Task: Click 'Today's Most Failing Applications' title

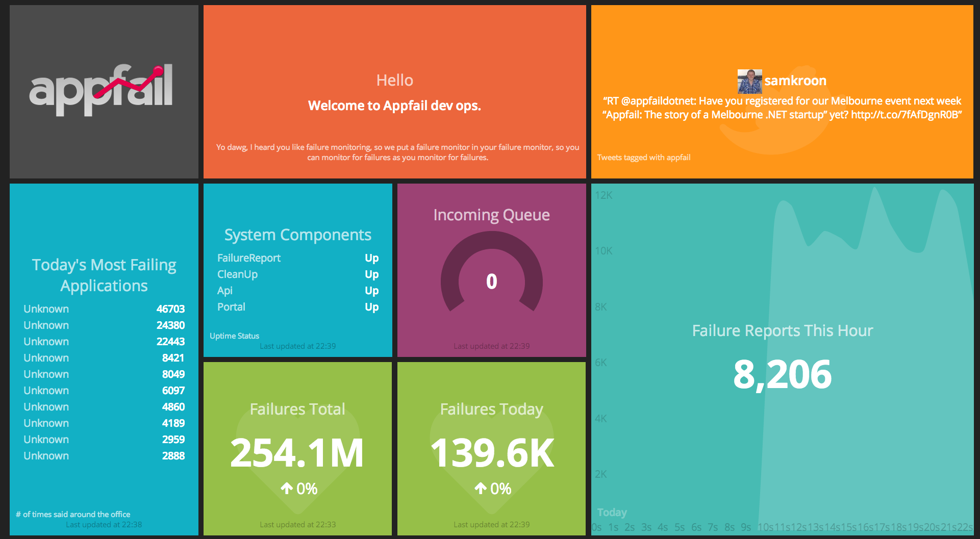Action: point(104,275)
